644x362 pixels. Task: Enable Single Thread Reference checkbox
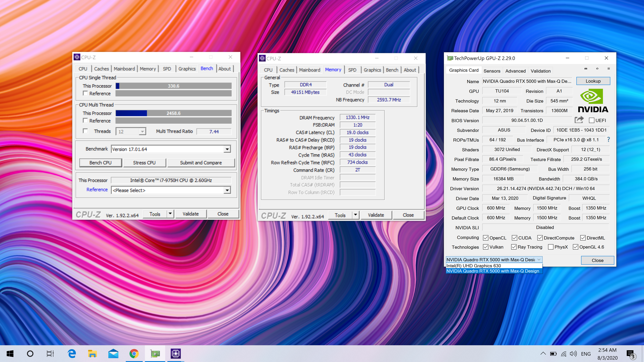pyautogui.click(x=85, y=93)
